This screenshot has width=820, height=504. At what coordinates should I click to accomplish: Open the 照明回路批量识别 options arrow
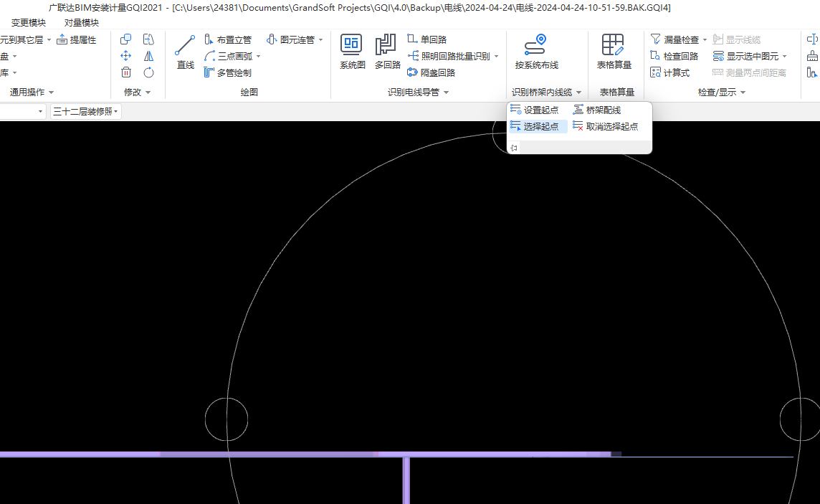tap(496, 56)
